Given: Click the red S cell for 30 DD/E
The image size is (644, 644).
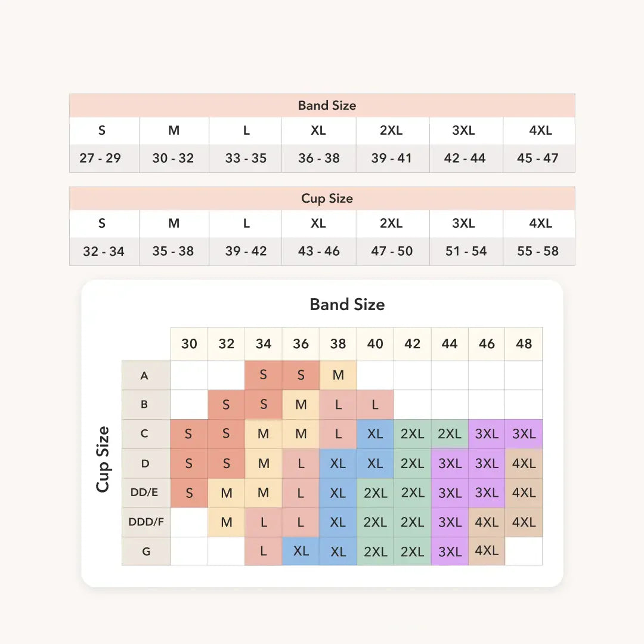Looking at the screenshot, I should click(x=189, y=493).
